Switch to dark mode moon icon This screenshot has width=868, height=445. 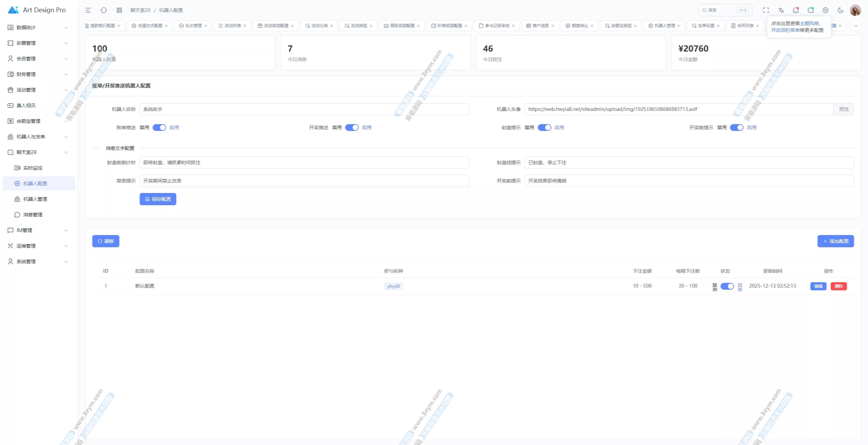click(x=841, y=10)
